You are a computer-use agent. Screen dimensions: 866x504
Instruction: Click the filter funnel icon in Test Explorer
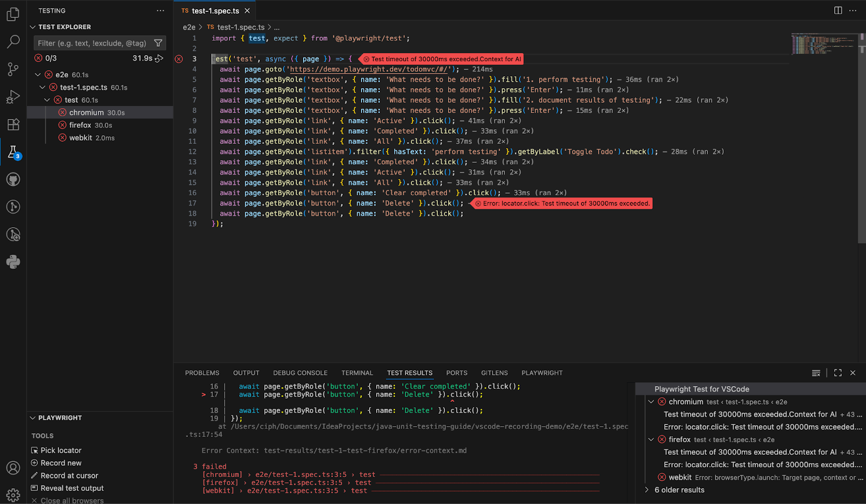click(158, 43)
